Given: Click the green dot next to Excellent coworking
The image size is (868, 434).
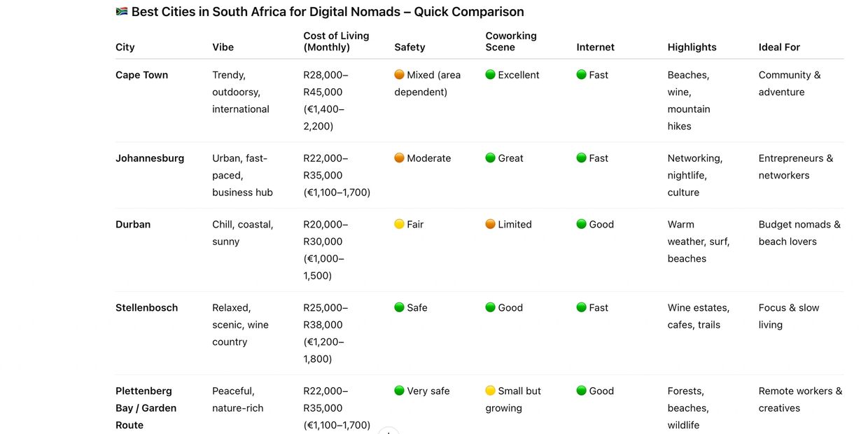Looking at the screenshot, I should pyautogui.click(x=490, y=75).
